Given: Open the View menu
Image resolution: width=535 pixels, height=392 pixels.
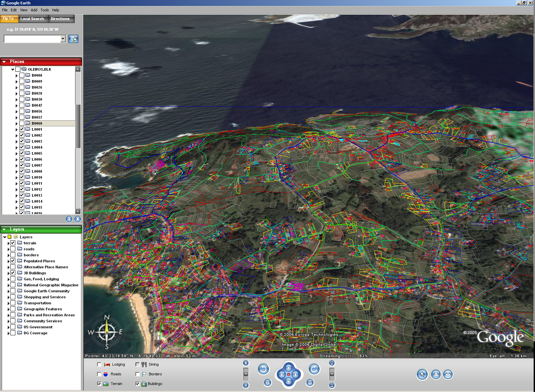Looking at the screenshot, I should tap(24, 10).
